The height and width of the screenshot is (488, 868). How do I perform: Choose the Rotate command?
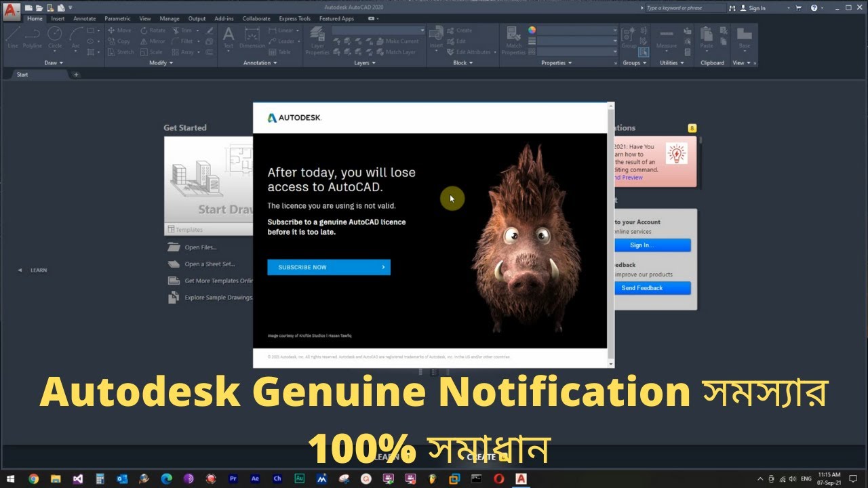click(x=153, y=30)
